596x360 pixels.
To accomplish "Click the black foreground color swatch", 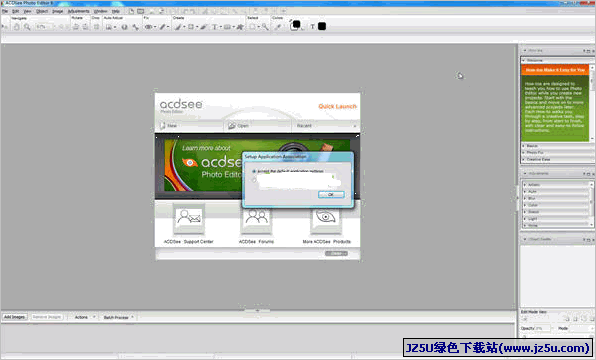I will pyautogui.click(x=296, y=25).
